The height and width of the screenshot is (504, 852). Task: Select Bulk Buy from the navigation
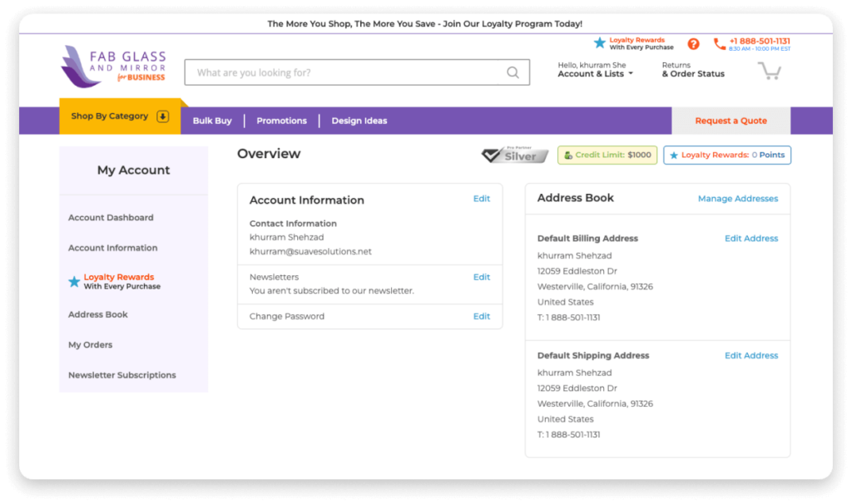point(212,121)
